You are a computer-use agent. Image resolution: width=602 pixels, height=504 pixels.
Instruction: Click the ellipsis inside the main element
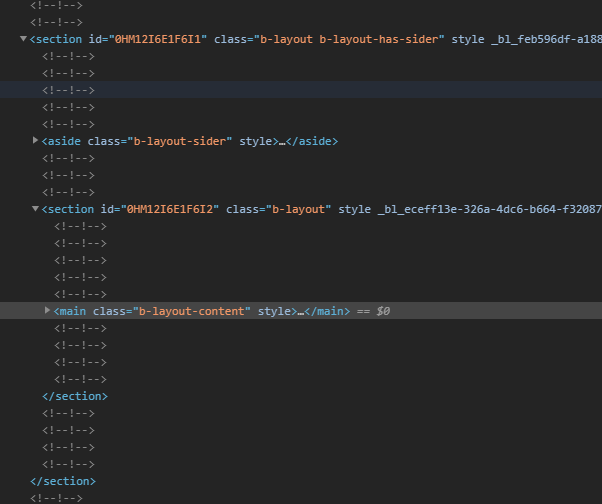click(301, 313)
